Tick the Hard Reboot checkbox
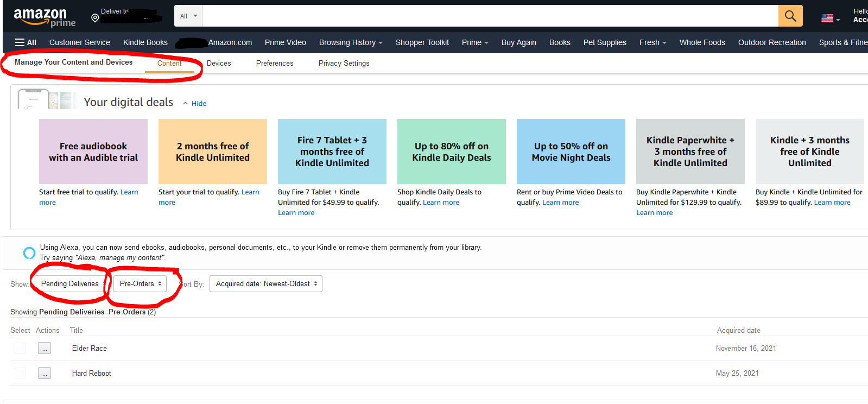This screenshot has width=868, height=404. [x=20, y=373]
